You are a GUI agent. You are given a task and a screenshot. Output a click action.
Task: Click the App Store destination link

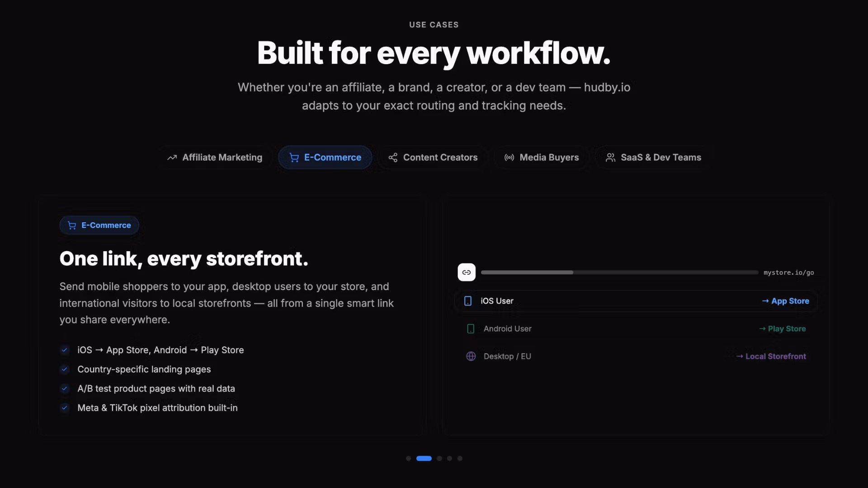785,301
